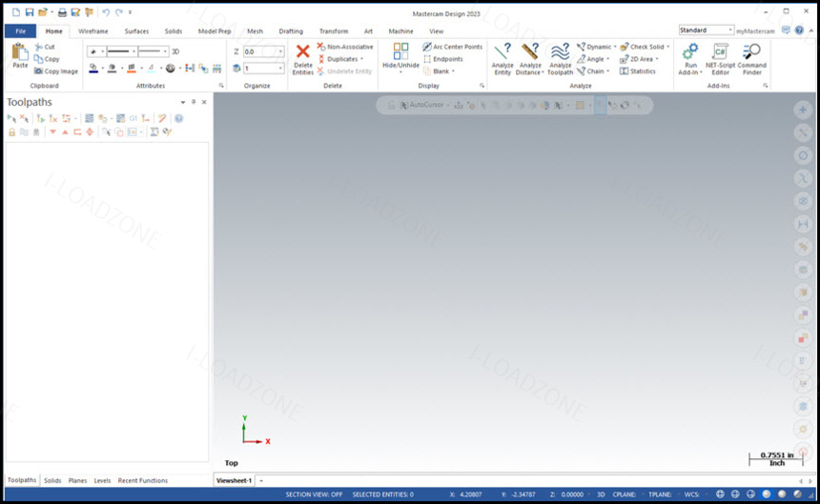820x504 pixels.
Task: Switch to the Model Prep tab
Action: 215,31
